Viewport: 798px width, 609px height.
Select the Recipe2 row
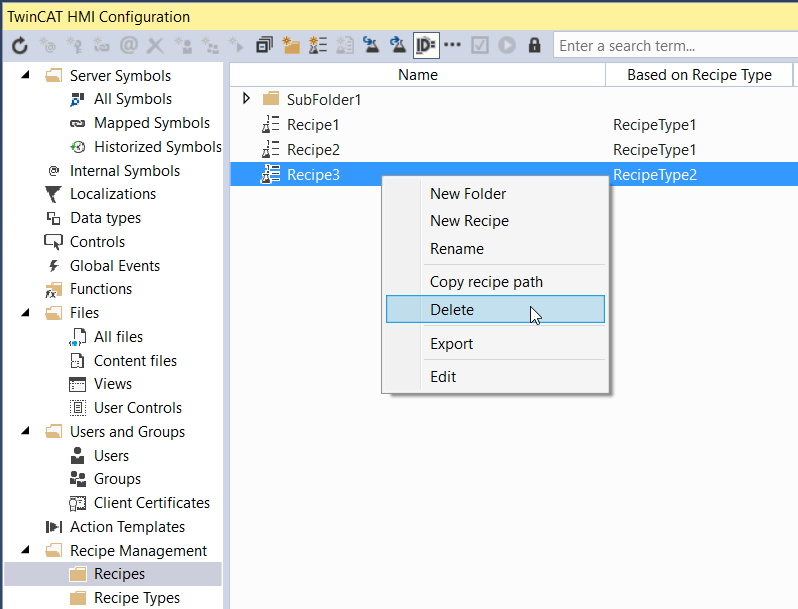[514, 150]
